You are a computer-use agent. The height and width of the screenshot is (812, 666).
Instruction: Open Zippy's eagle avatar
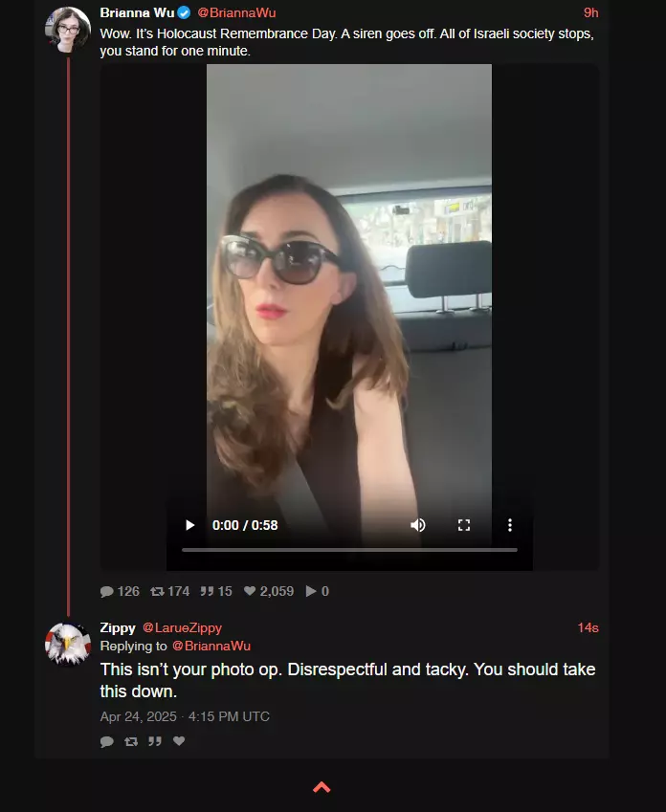click(68, 645)
